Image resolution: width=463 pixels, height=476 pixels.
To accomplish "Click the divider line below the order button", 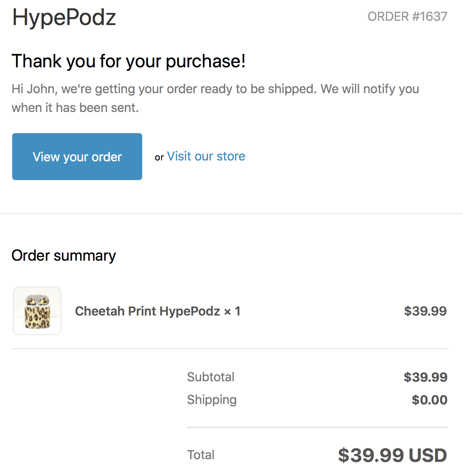I will (231, 213).
